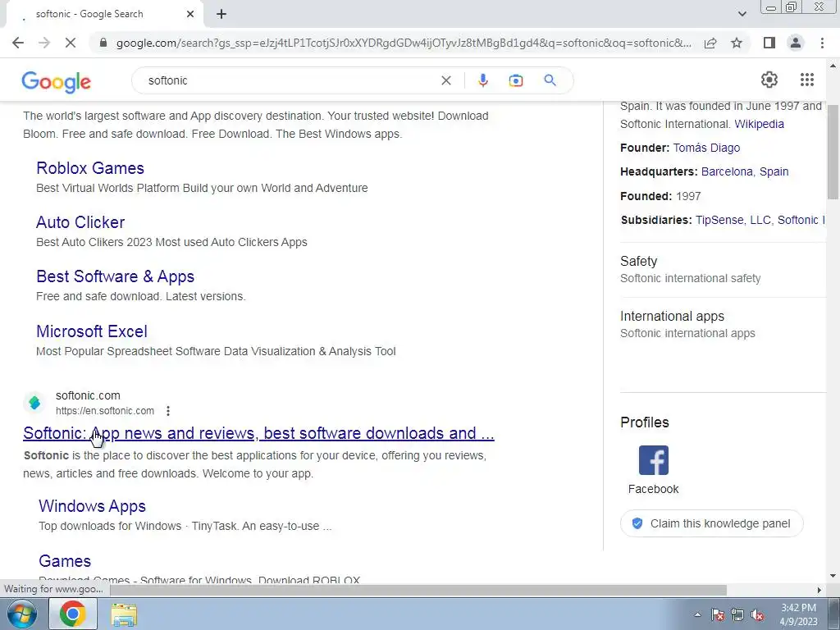Submit search with the magnifier icon
This screenshot has height=630, width=840.
pos(550,80)
